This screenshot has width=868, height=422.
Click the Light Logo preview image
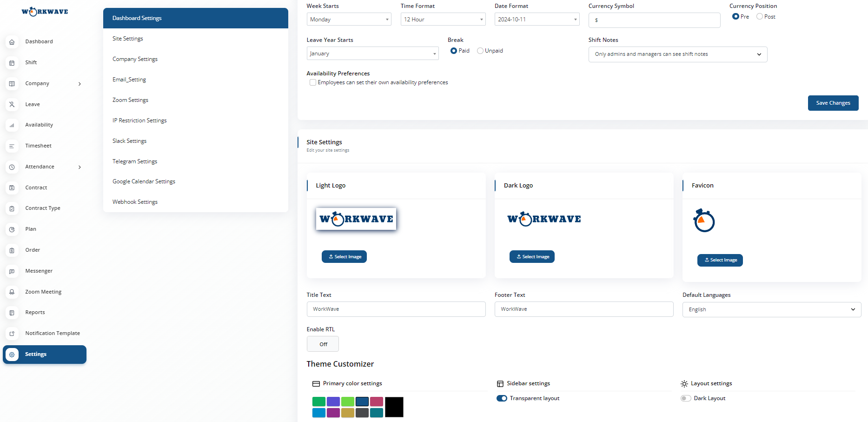[356, 219]
